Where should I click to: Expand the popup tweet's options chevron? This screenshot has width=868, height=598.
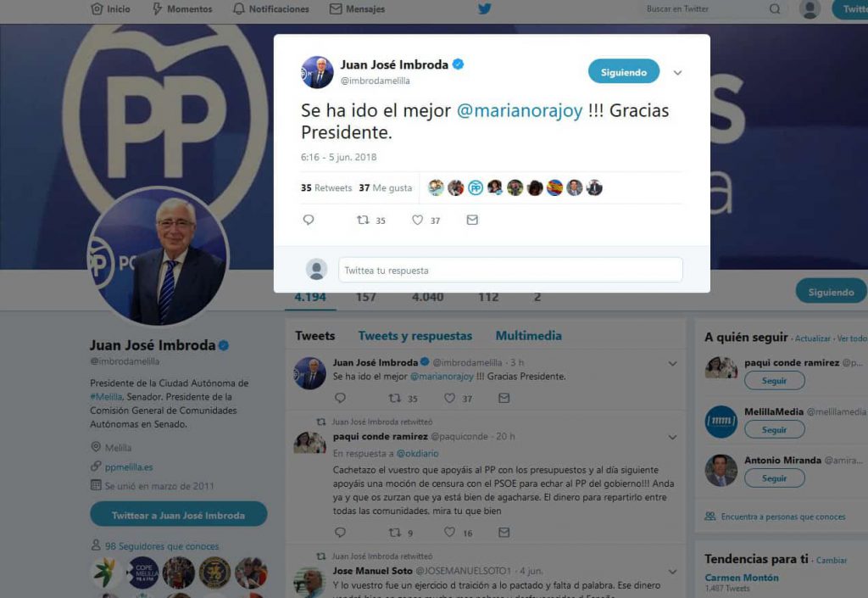pyautogui.click(x=677, y=73)
